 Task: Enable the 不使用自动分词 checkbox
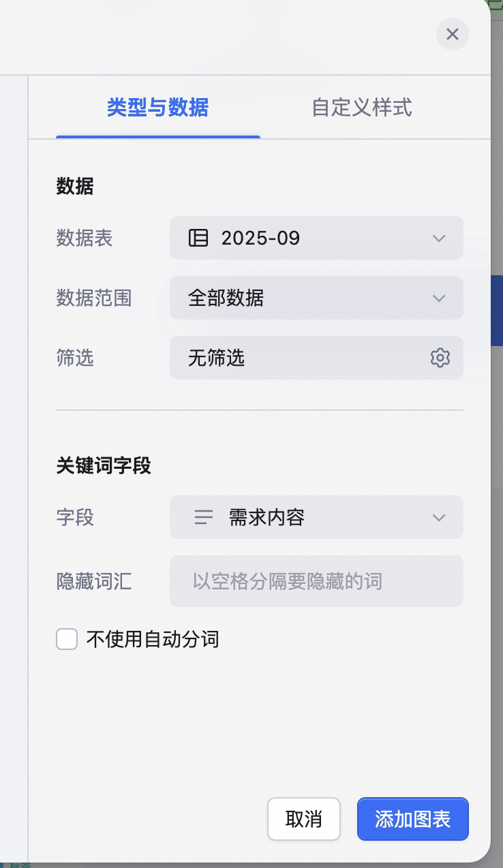click(x=67, y=640)
